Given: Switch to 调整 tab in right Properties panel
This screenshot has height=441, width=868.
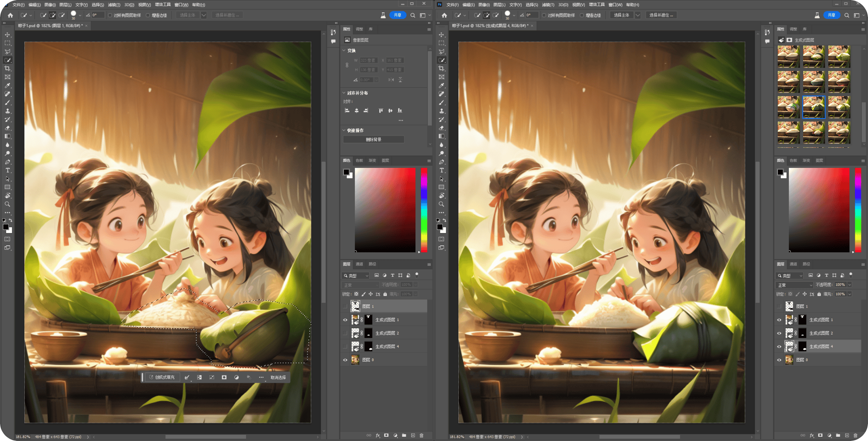Looking at the screenshot, I should click(x=793, y=29).
